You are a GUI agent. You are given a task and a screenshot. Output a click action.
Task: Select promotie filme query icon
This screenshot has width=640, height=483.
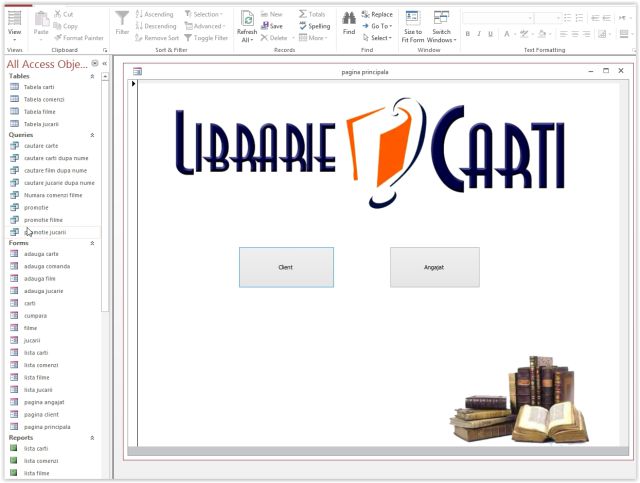click(x=14, y=220)
